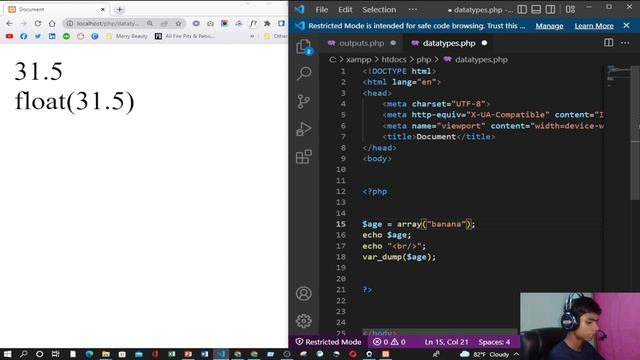Screen dimensions: 640x360
Task: Open YouTube bookmark
Action: tap(9, 36)
